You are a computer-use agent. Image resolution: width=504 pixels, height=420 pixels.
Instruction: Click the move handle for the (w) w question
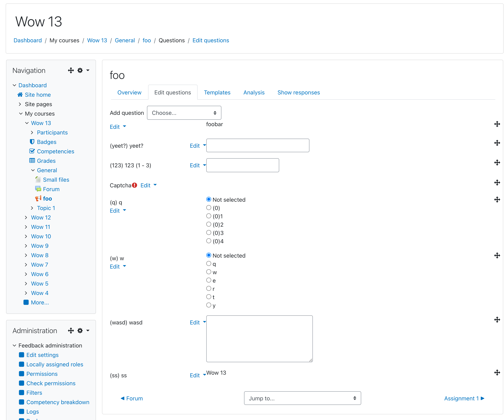coord(497,256)
